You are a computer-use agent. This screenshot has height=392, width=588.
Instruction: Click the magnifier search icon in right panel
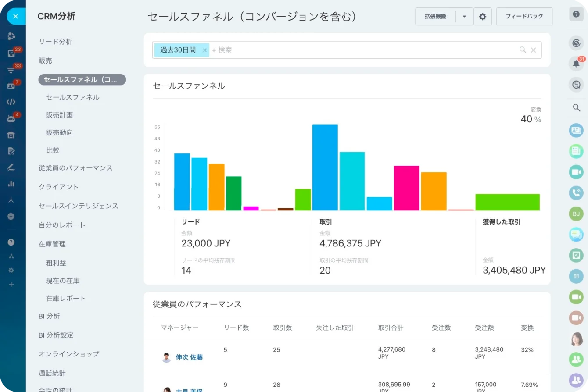coord(577,107)
